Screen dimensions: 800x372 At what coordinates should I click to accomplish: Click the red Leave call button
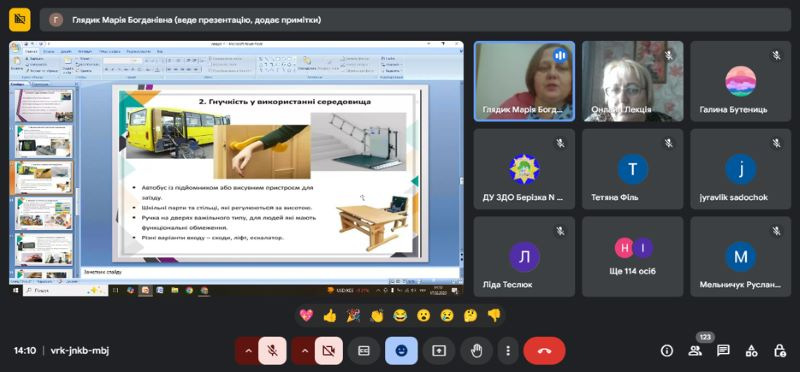[x=544, y=351]
